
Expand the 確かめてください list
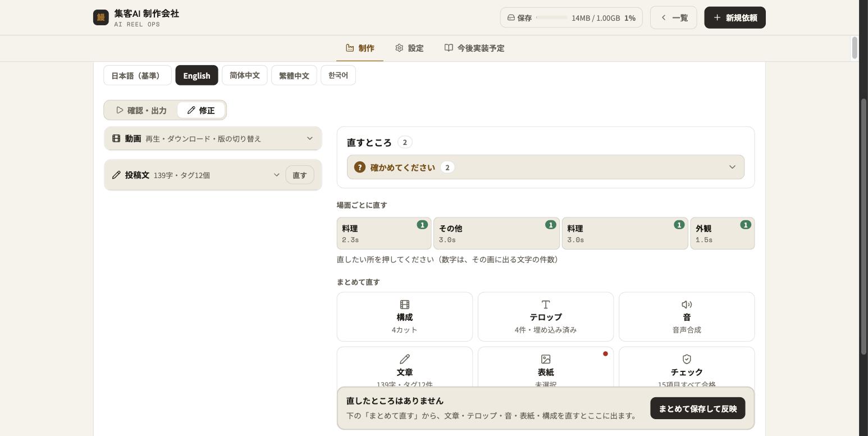(546, 167)
